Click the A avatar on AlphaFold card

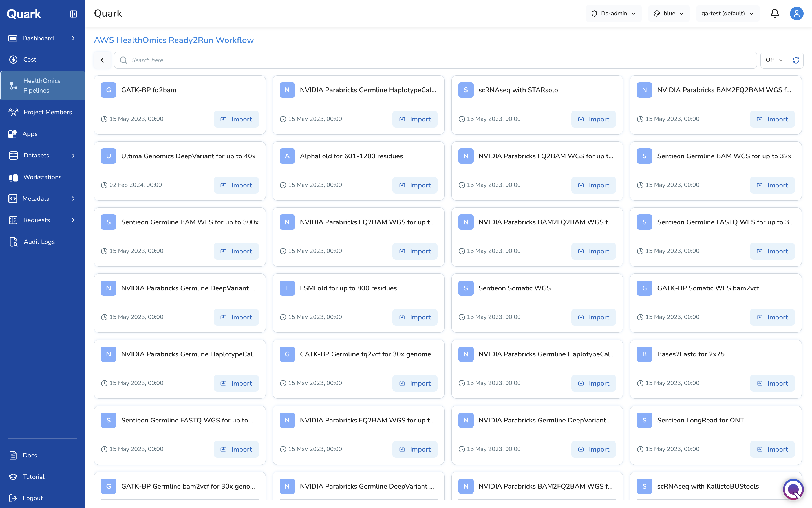[x=287, y=156]
